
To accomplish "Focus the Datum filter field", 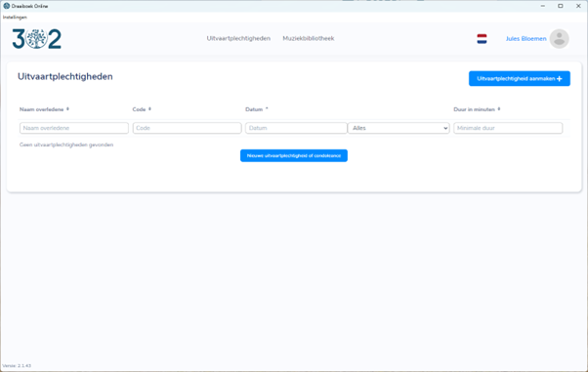I will click(296, 128).
